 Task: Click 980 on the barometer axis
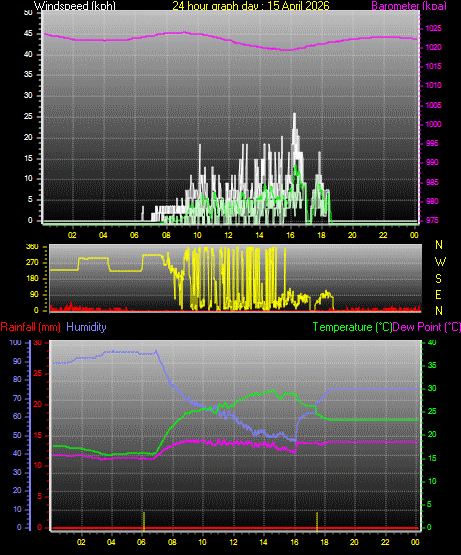tap(432, 201)
